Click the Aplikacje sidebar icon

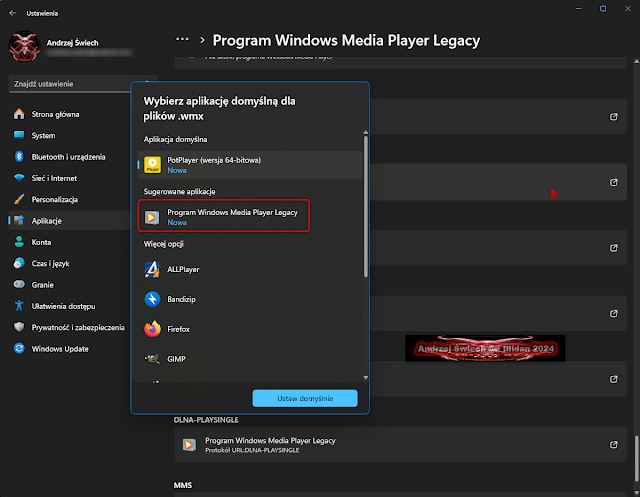[x=19, y=220]
